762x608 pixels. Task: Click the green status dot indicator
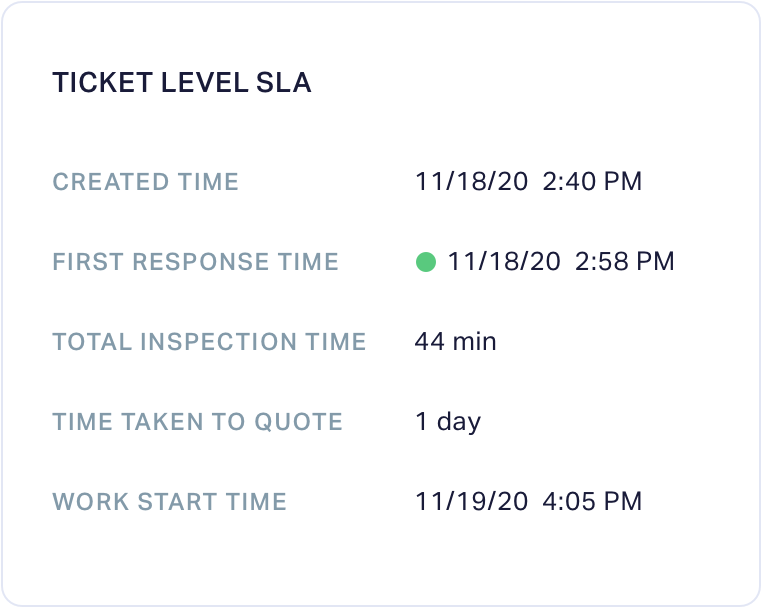(426, 262)
